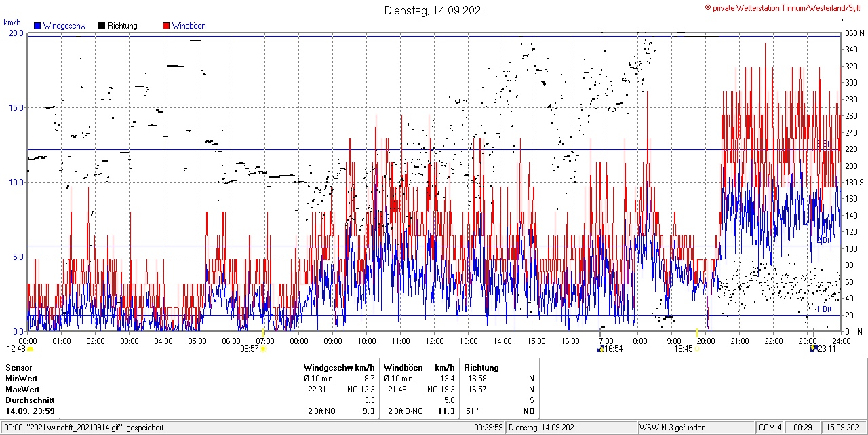868x435 pixels.
Task: Click the 21:46 max gust time
Action: coord(397,390)
